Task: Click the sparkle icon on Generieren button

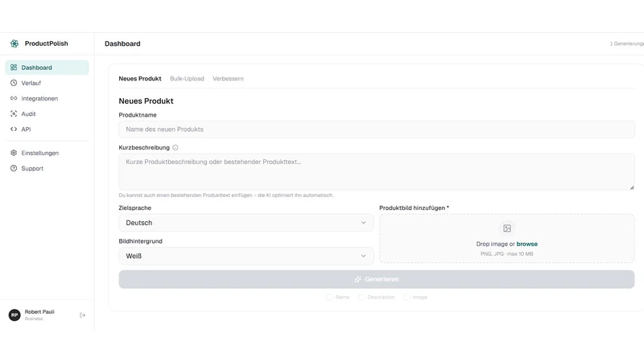Action: click(358, 279)
